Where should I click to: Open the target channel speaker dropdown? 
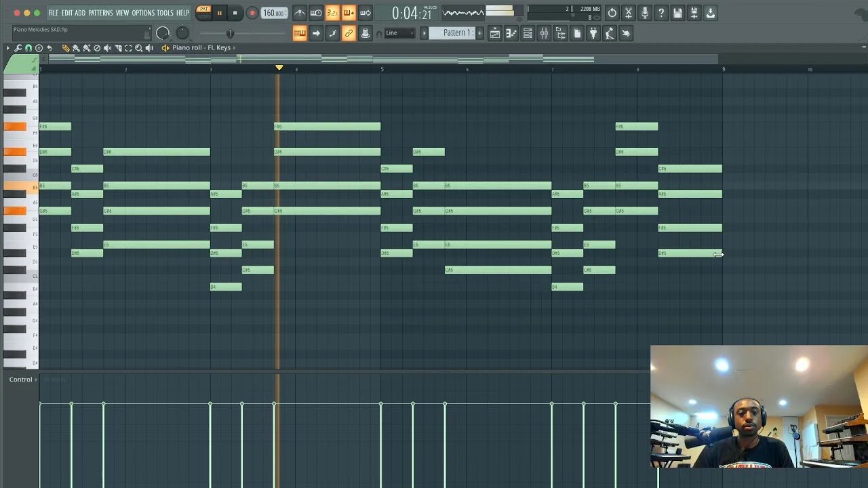(165, 48)
